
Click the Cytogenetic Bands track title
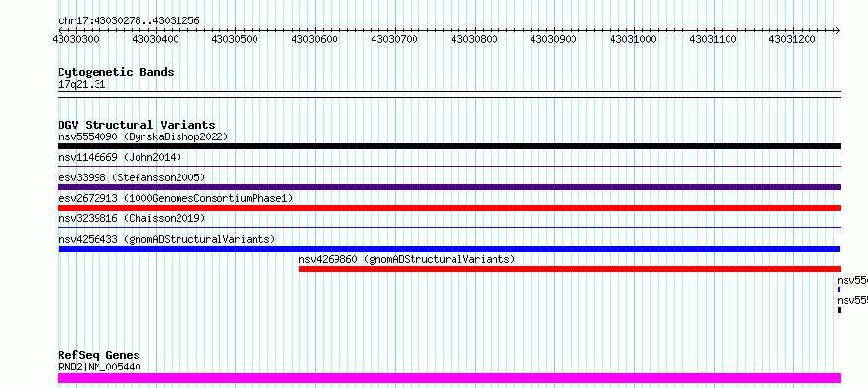pyautogui.click(x=116, y=72)
